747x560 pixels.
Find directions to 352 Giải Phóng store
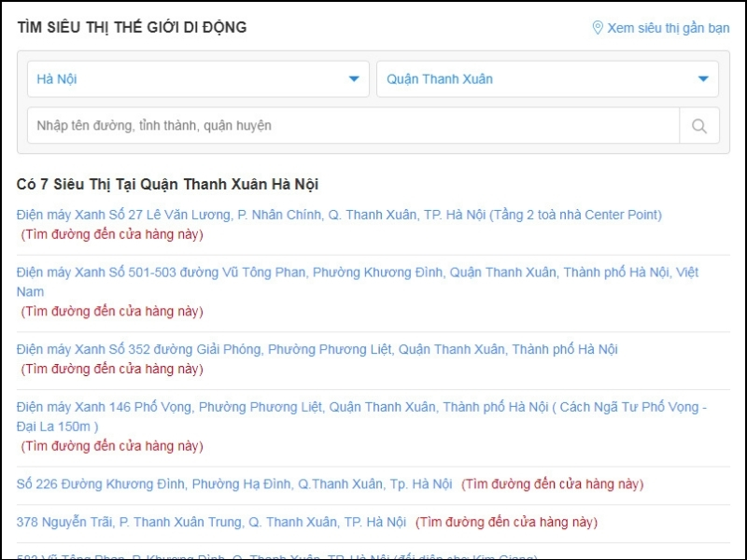coord(112,369)
